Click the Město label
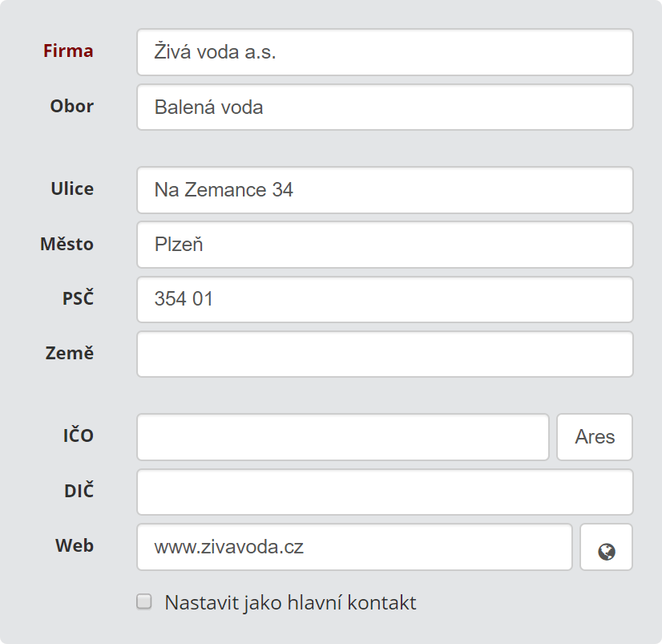This screenshot has width=662, height=644. 67,243
